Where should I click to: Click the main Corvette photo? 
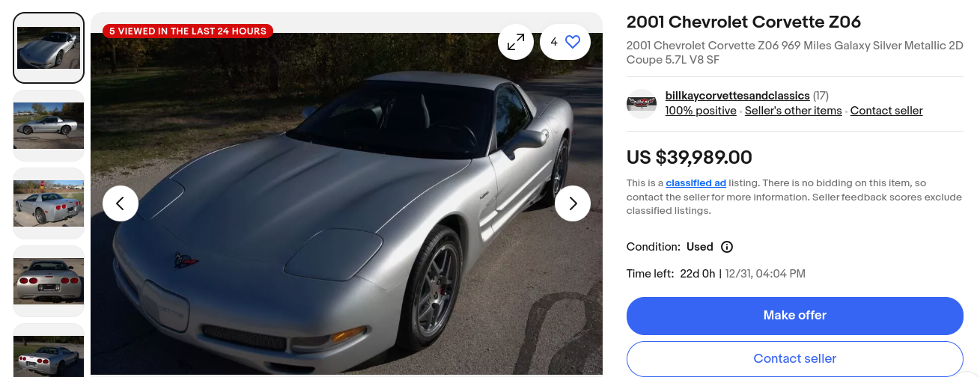click(347, 202)
